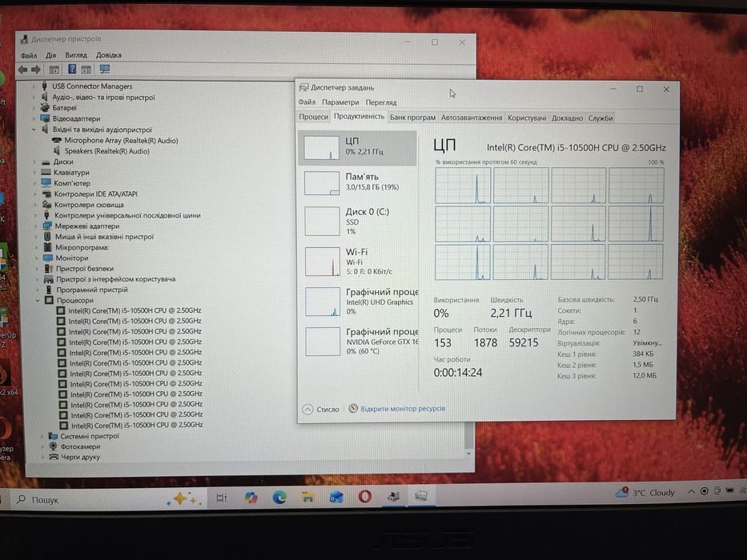Select the Пам'ять performance item

(x=358, y=183)
